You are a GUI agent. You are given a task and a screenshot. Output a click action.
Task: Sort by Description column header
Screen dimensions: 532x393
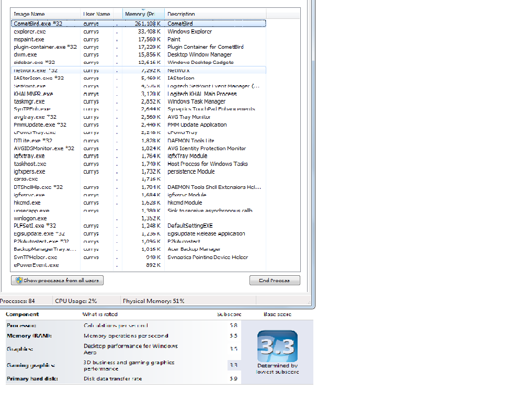pos(215,14)
